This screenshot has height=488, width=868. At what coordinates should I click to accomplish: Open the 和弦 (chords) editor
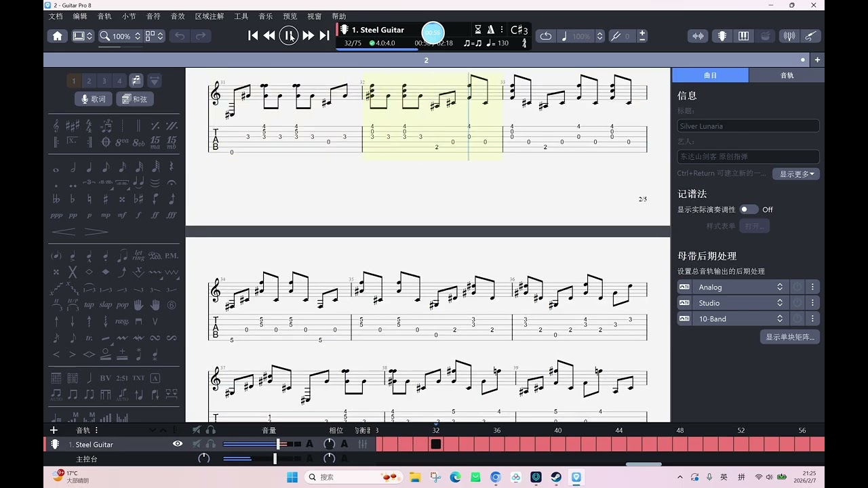[x=135, y=99]
